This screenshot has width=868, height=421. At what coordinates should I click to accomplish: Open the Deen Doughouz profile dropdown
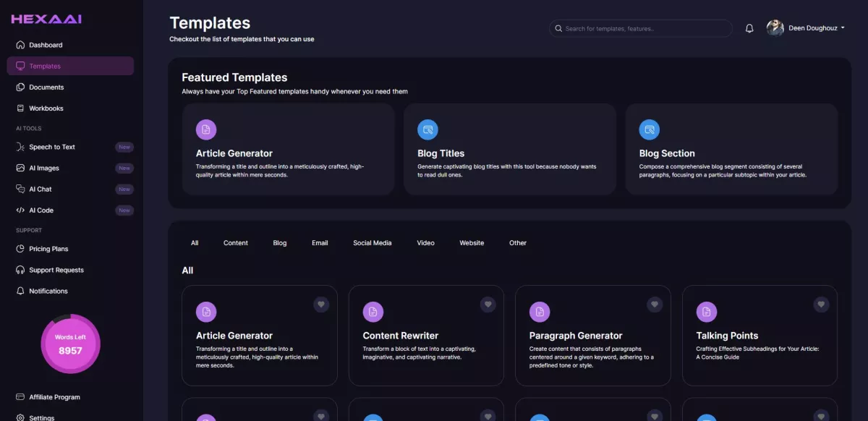coord(807,27)
